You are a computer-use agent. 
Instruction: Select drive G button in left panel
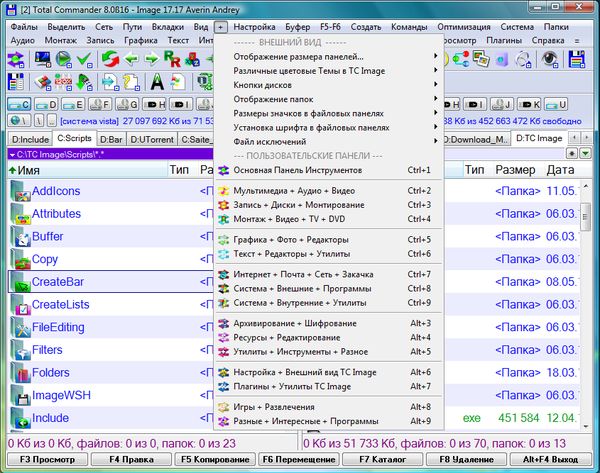(127, 104)
